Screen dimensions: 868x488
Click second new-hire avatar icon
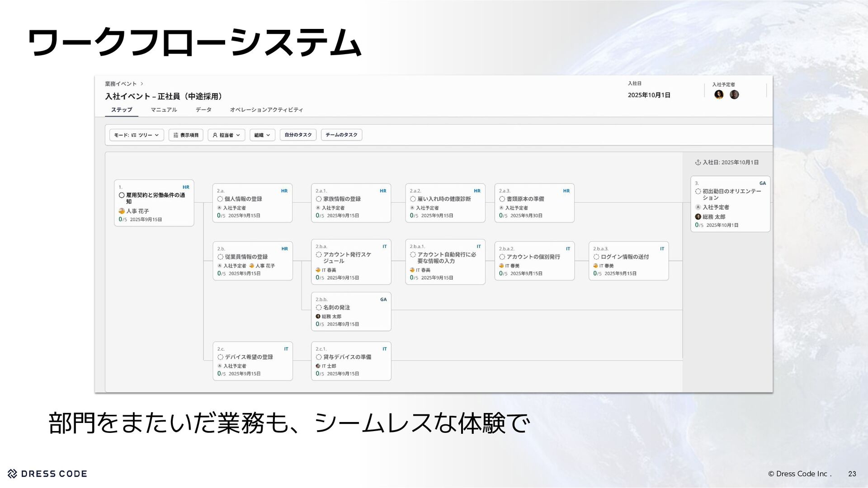[x=734, y=94]
